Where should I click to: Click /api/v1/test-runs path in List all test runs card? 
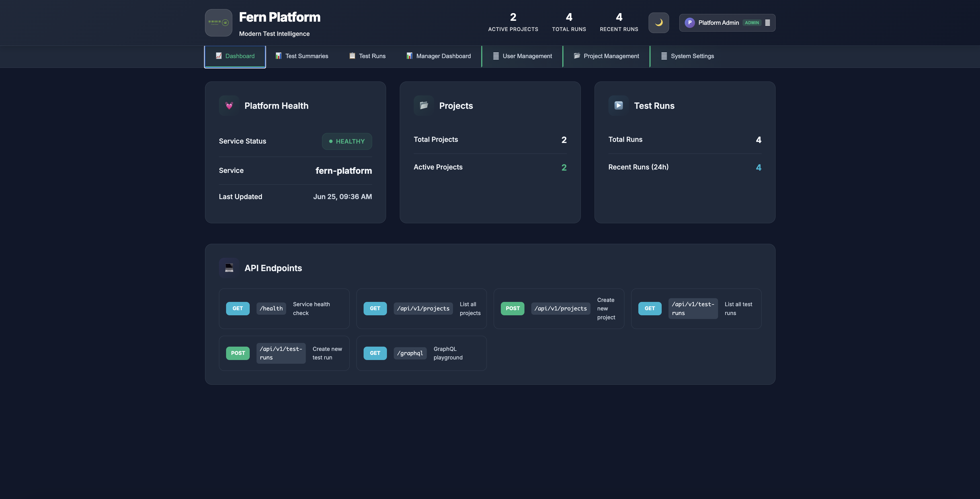coord(693,308)
